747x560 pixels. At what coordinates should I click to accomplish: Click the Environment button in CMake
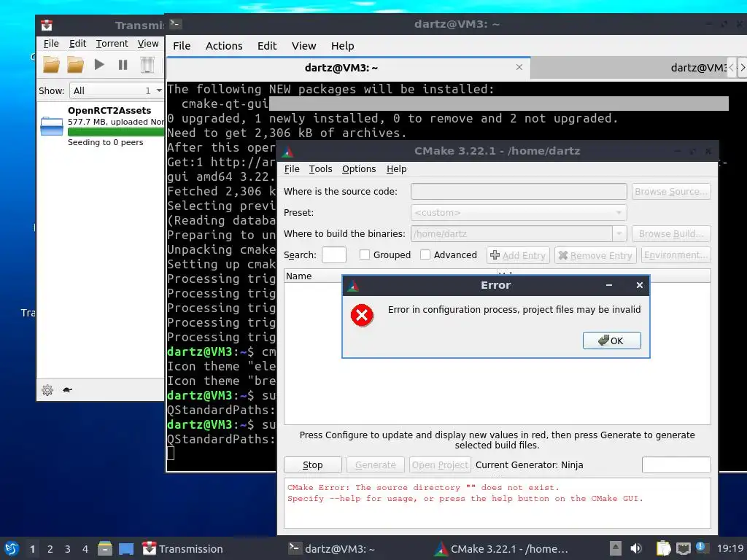pos(676,255)
